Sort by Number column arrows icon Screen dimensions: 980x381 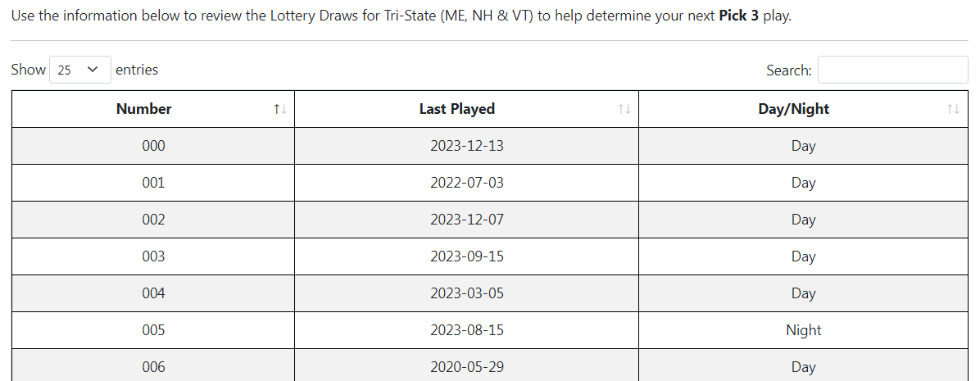[x=280, y=109]
